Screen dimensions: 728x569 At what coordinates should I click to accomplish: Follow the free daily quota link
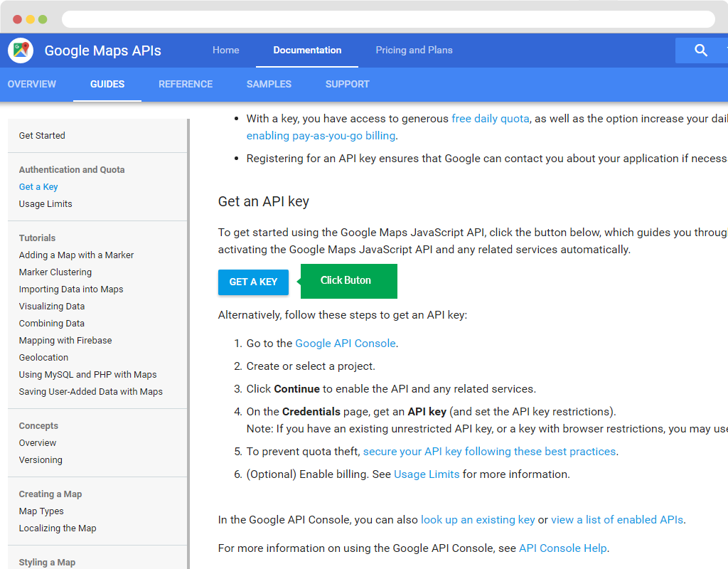click(491, 119)
